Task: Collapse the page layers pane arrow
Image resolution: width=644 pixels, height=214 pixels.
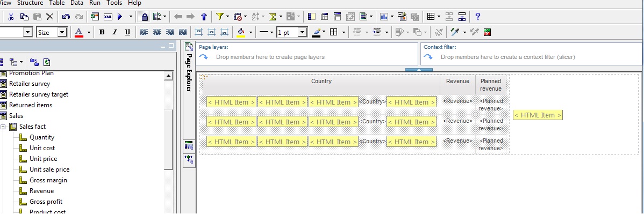Action: (419, 70)
